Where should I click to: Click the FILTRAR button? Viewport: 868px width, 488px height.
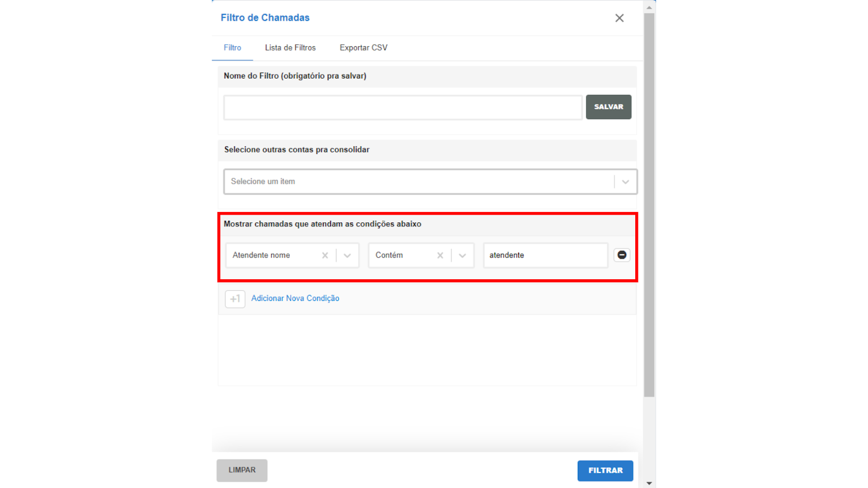coord(605,471)
